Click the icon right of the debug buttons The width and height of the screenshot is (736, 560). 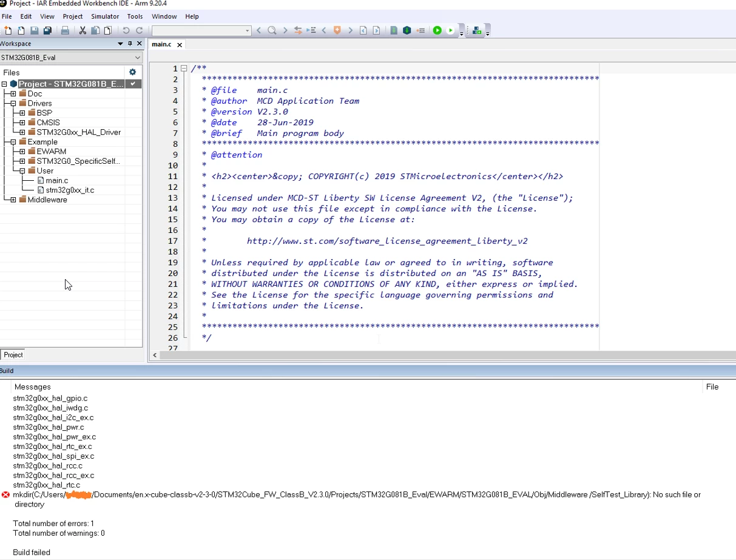click(x=477, y=30)
